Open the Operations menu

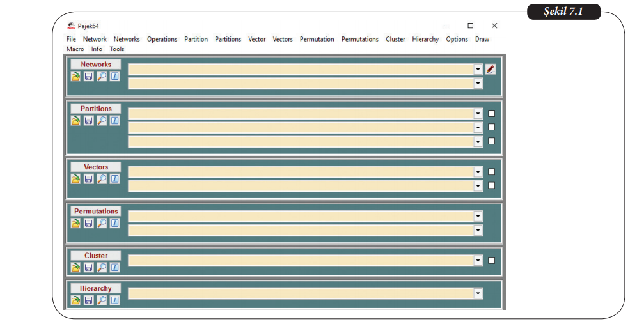coord(162,39)
